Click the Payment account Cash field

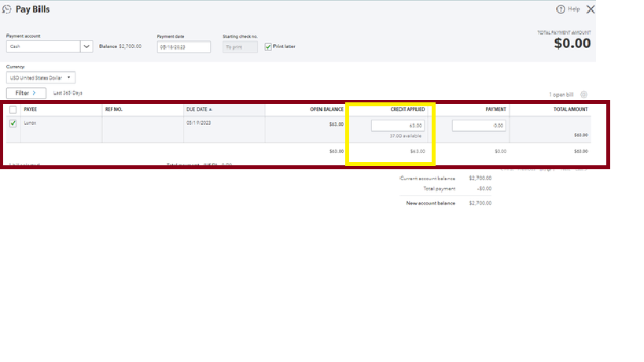click(43, 46)
